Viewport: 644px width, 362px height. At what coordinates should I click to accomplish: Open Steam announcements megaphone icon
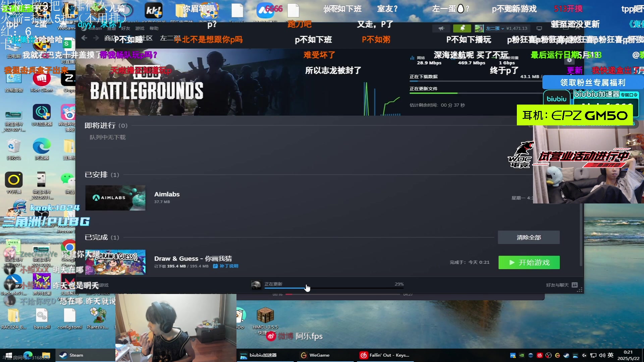coord(441,28)
